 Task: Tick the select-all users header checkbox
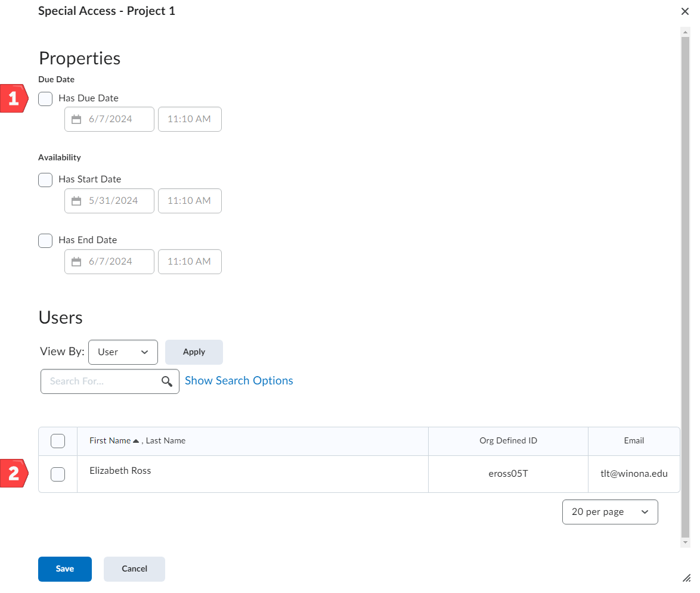[58, 441]
